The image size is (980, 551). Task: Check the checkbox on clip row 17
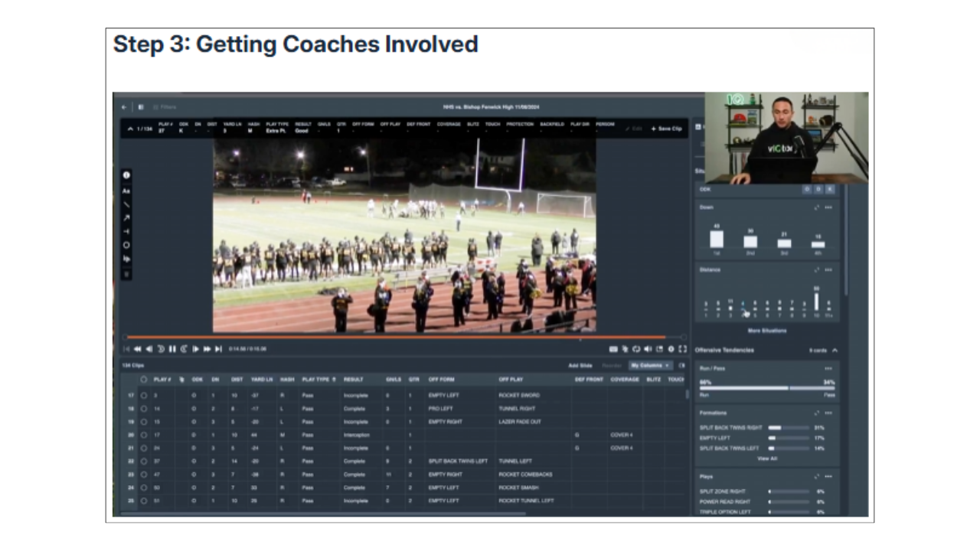pos(144,395)
